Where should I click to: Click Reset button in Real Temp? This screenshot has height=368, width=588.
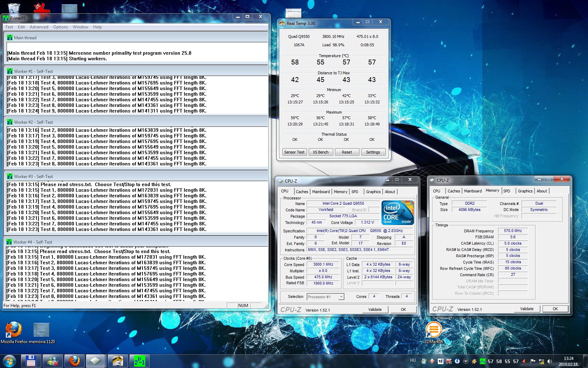[x=347, y=152]
